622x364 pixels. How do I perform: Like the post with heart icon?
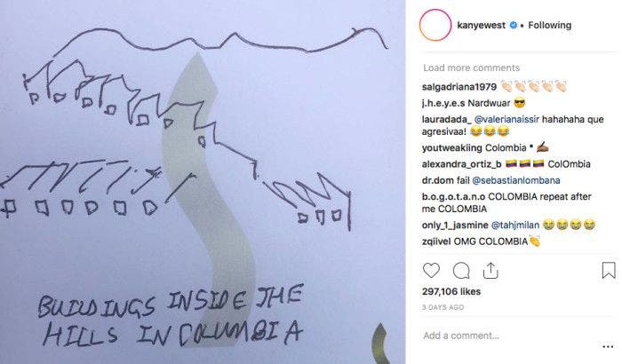[x=431, y=271]
